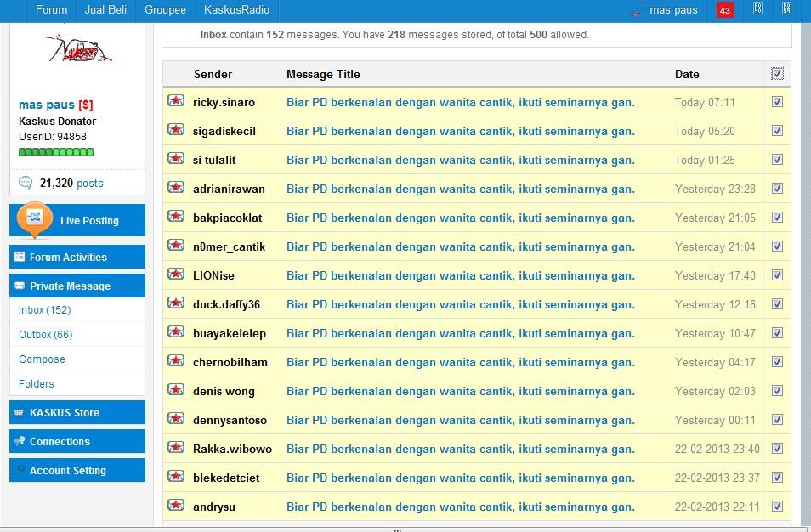The height and width of the screenshot is (532, 811).
Task: Go to Inbox (152)
Action: click(44, 310)
